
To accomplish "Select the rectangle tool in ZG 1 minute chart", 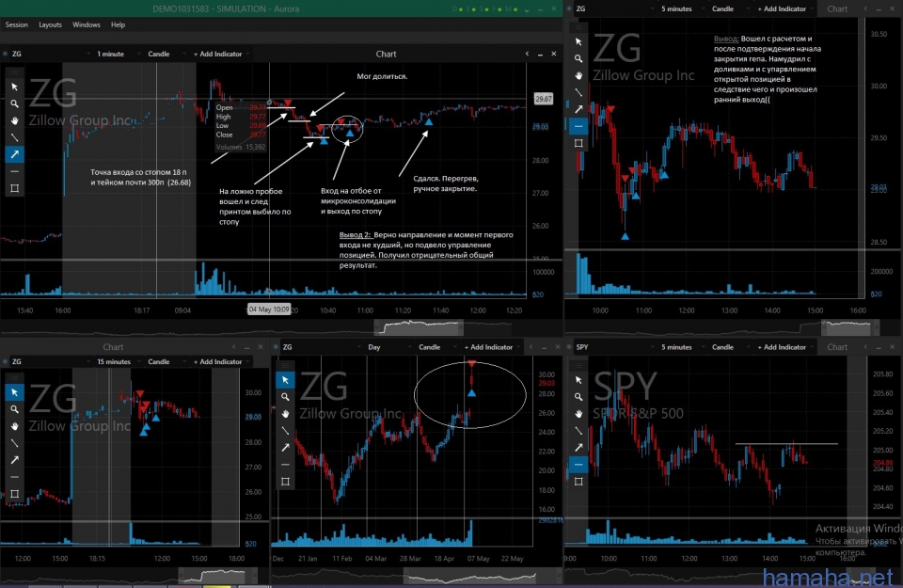I will tap(14, 188).
